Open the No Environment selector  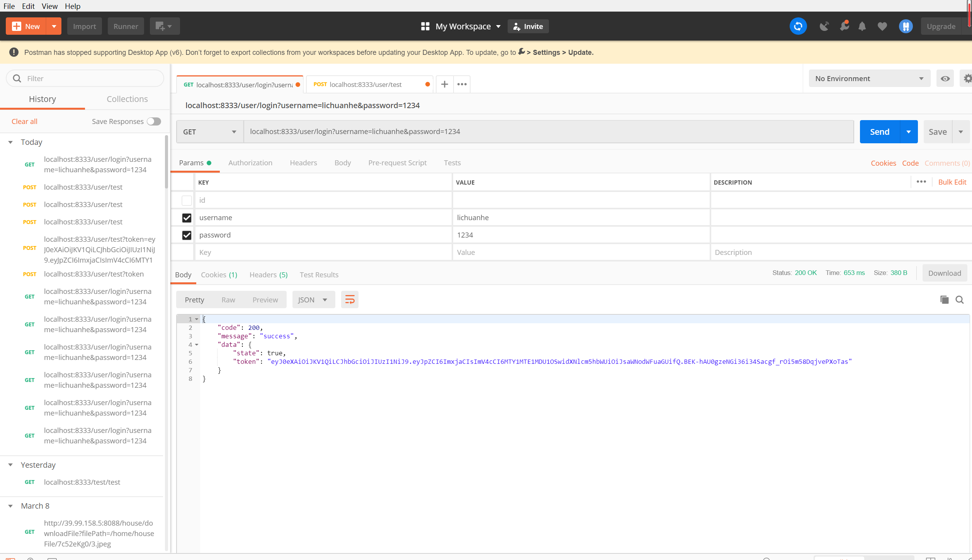pyautogui.click(x=869, y=78)
